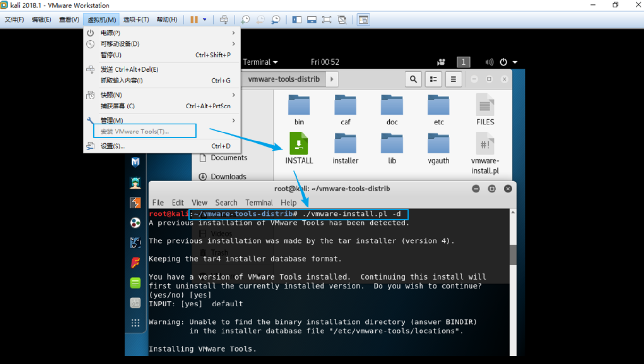The width and height of the screenshot is (644, 364).
Task: Open 设置(S)... from the menu
Action: (x=162, y=146)
